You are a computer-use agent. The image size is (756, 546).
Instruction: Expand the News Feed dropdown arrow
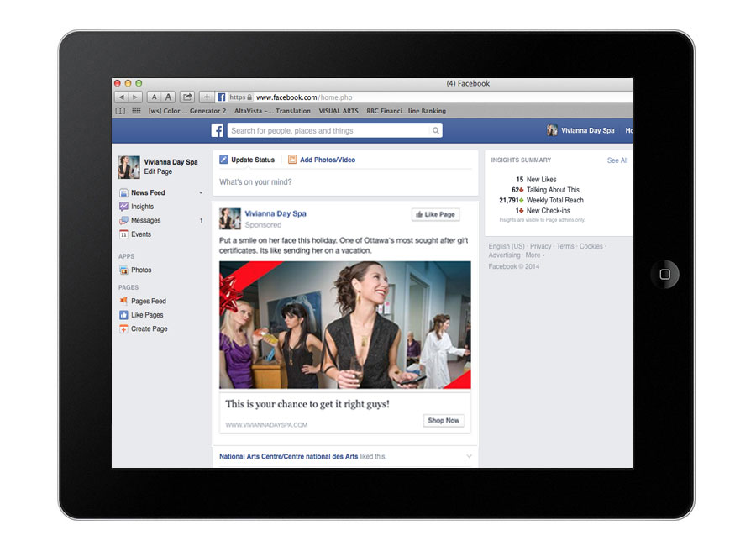pos(201,193)
